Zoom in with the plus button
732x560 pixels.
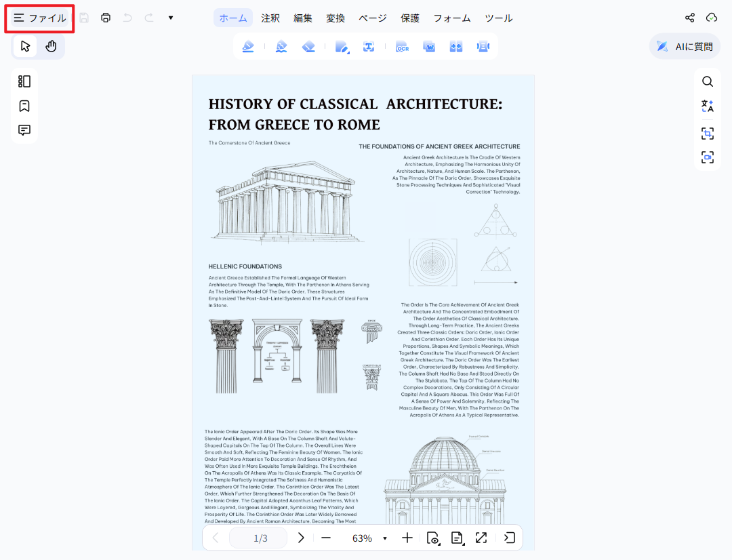pos(407,538)
